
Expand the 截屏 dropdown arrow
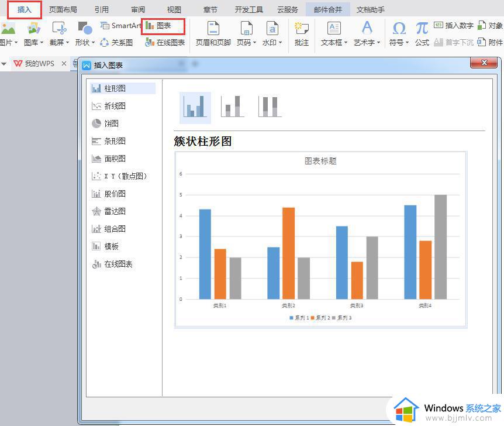click(67, 43)
